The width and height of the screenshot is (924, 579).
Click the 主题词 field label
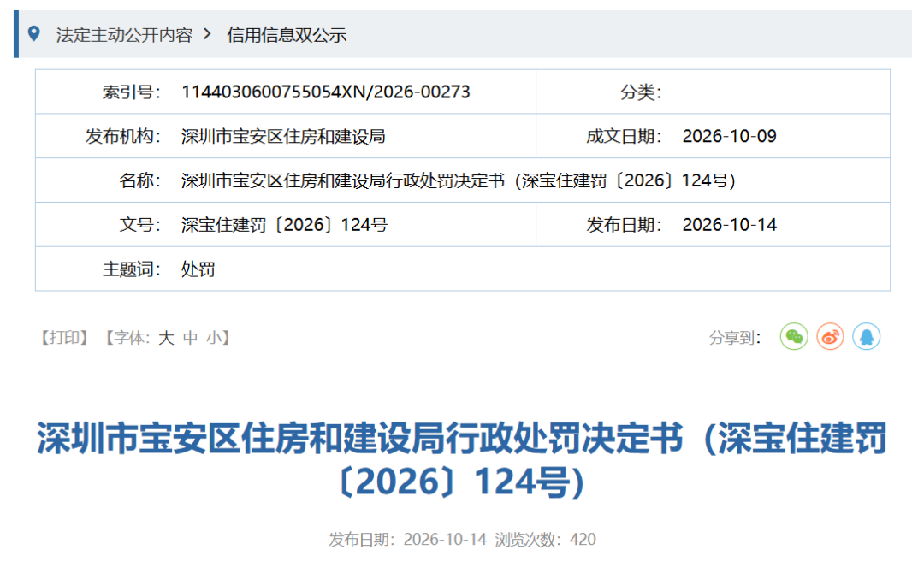point(132,269)
